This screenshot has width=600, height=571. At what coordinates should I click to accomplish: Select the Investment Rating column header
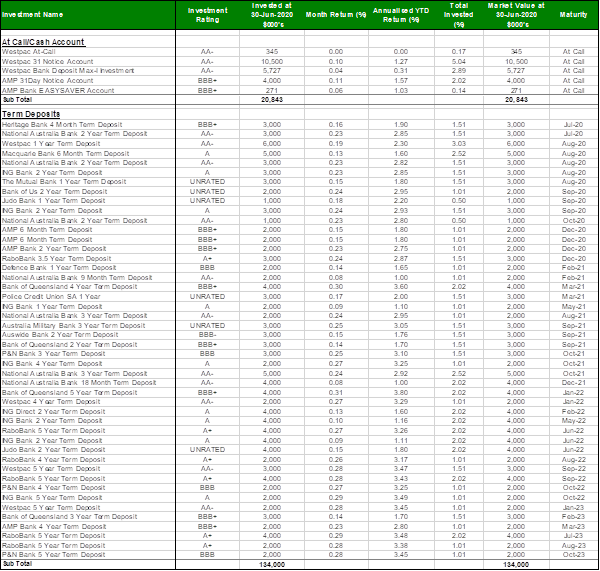click(x=207, y=15)
